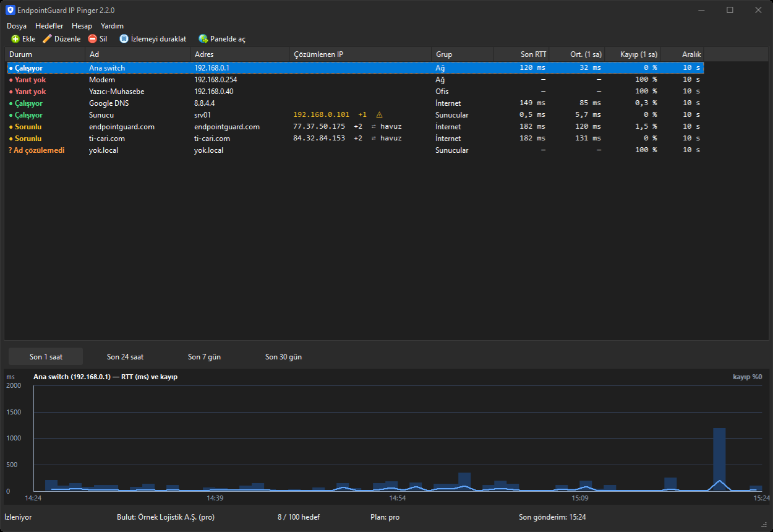Switch to the Son 24 saat tab

click(125, 357)
